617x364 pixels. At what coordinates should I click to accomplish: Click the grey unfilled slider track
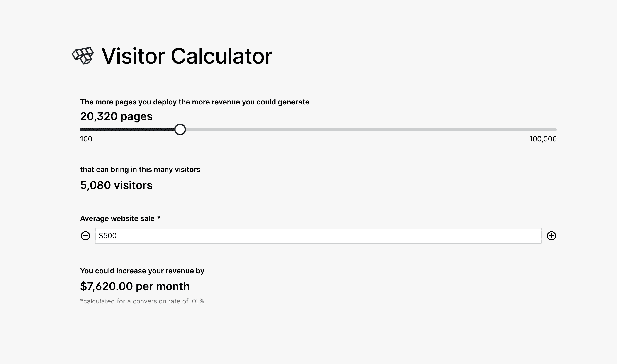[371, 129]
